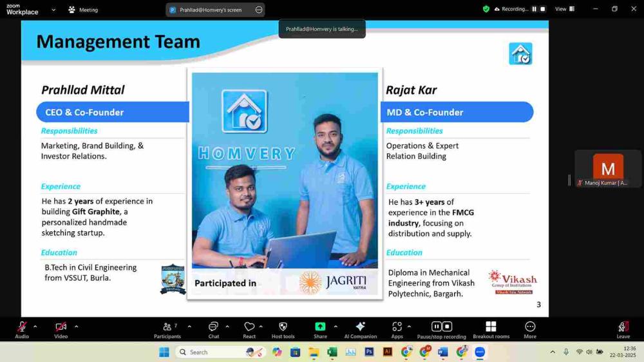Expand Chat options arrow
This screenshot has width=644, height=362.
pyautogui.click(x=227, y=327)
